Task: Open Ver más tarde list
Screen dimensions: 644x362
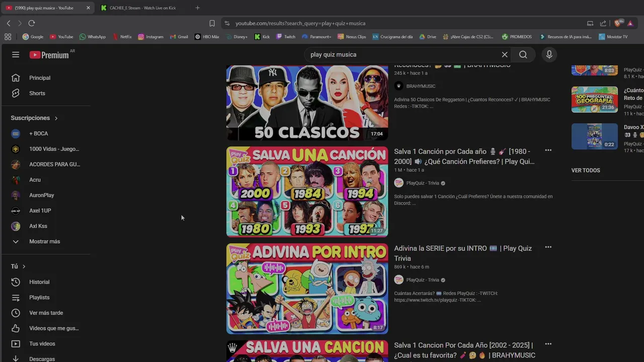Action: point(45,313)
